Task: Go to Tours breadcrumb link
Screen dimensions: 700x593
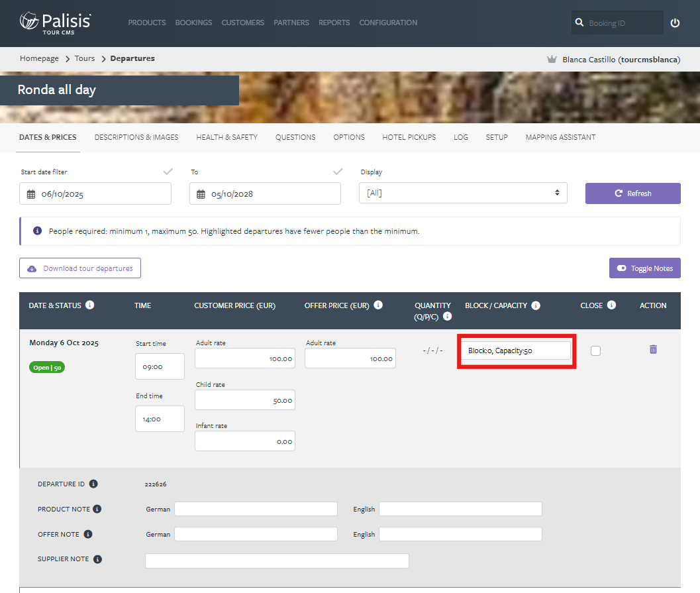Action: point(84,58)
